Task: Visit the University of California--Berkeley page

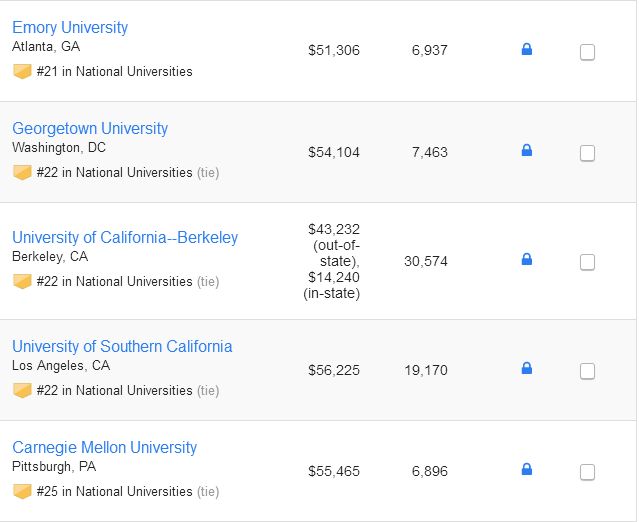Action: coord(125,237)
